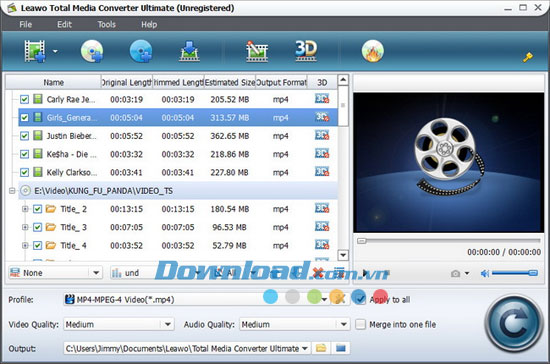Click the blue browse output location icon
The image size is (550, 364).
[x=341, y=348]
